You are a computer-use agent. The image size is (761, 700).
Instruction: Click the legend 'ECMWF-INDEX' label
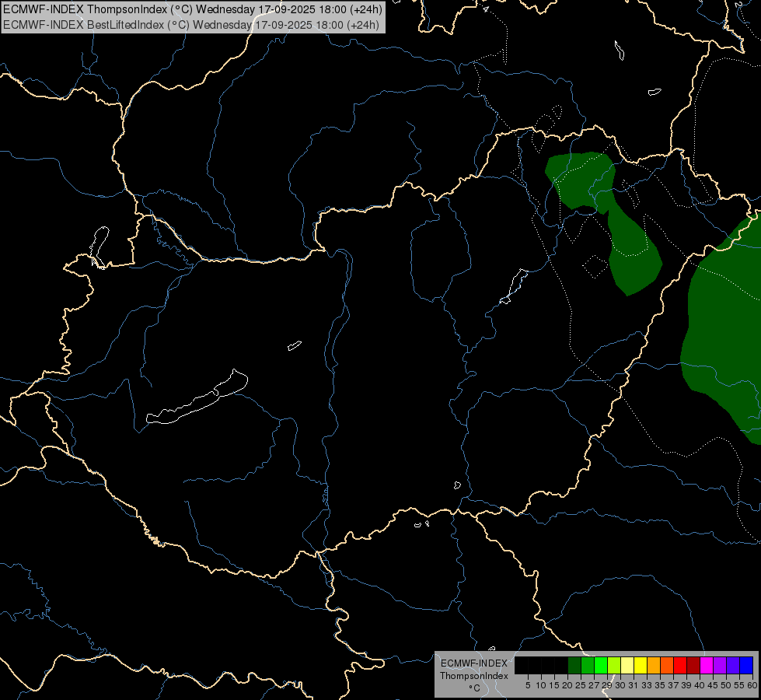click(x=473, y=663)
